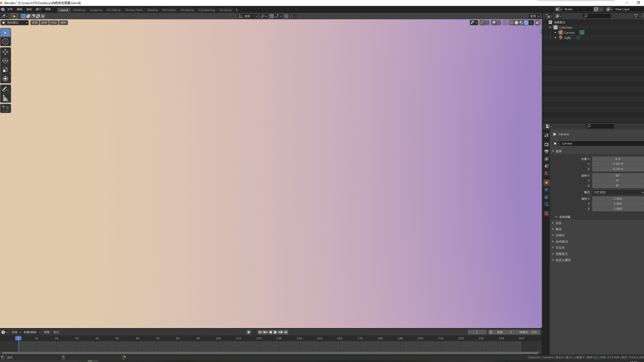Switch viewport to wireframe shading
Screen dimensions: 644x362
point(511,23)
